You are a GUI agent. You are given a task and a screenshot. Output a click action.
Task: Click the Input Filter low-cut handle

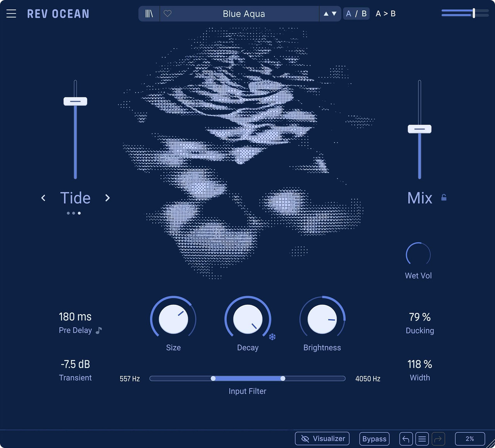(213, 378)
